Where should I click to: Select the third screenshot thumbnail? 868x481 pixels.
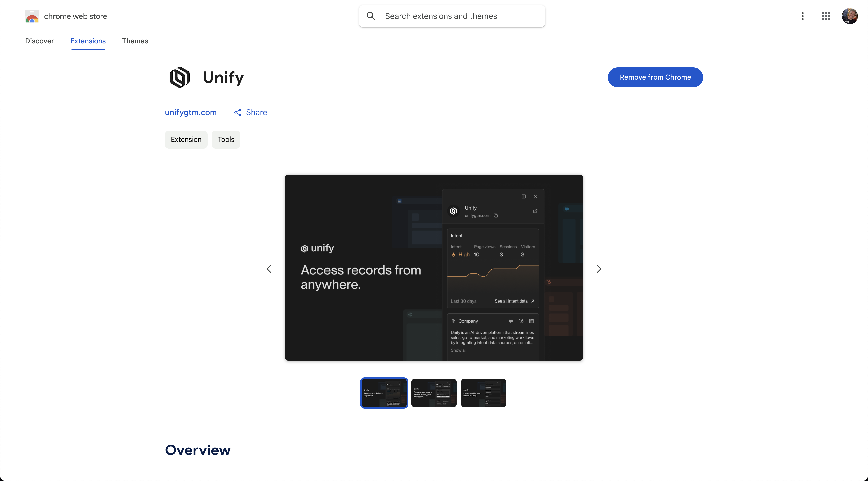483,393
